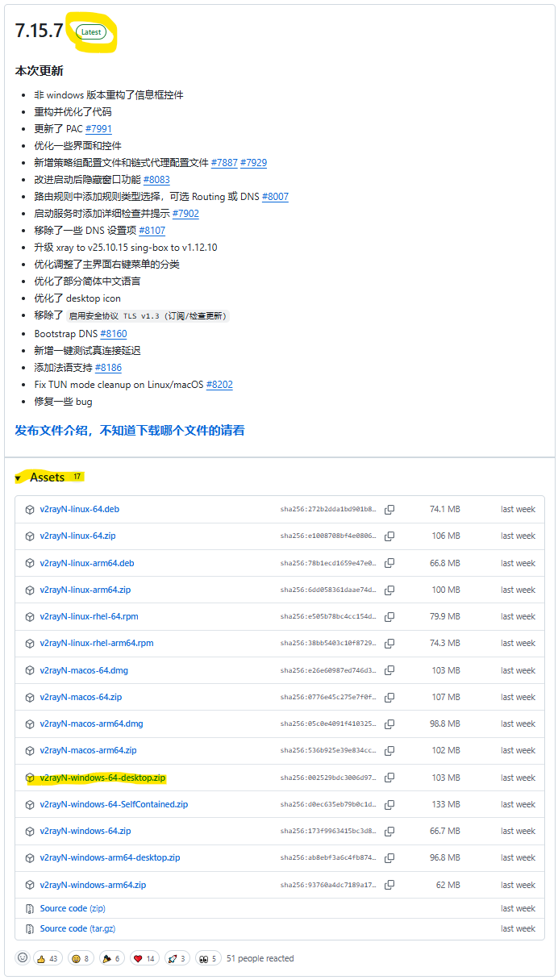The height and width of the screenshot is (980, 558).
Task: Download Source code (zip)
Action: 73,909
